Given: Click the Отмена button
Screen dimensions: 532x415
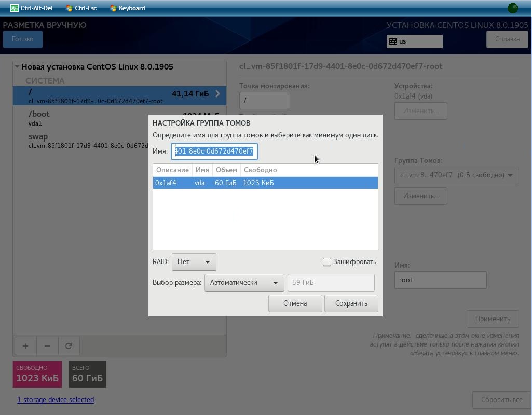Looking at the screenshot, I should click(x=295, y=303).
